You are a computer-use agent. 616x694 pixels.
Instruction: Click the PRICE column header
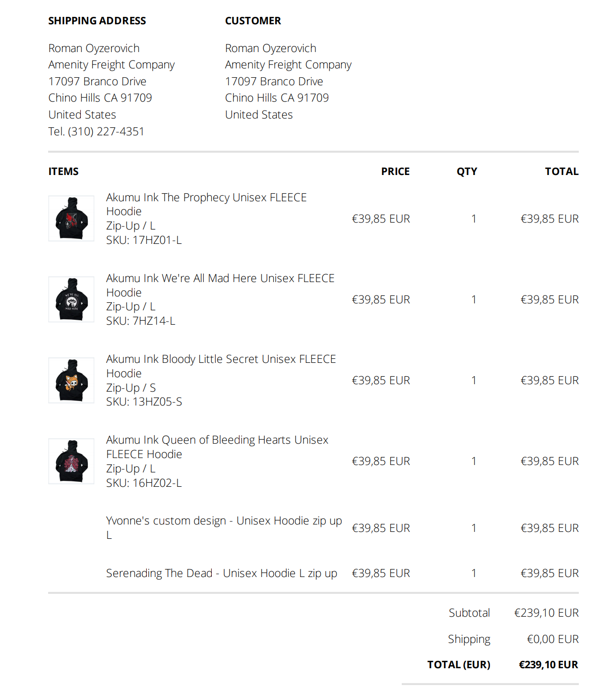tap(395, 172)
